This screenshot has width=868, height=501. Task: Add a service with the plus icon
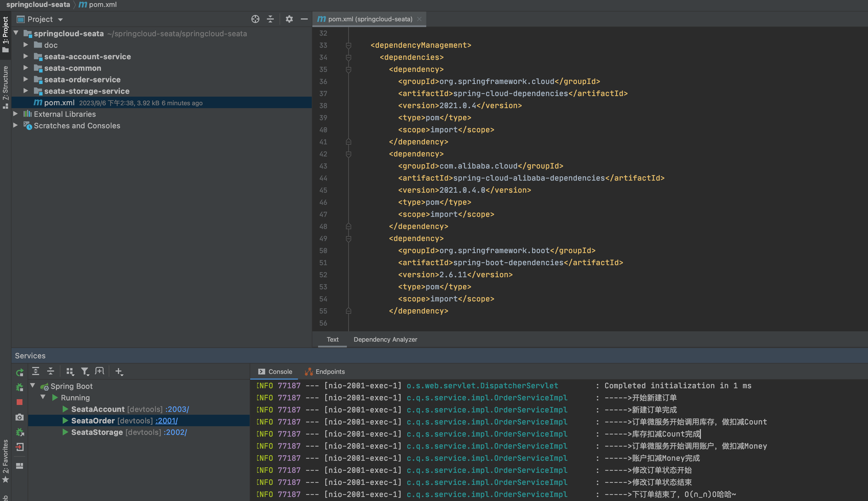pyautogui.click(x=119, y=371)
